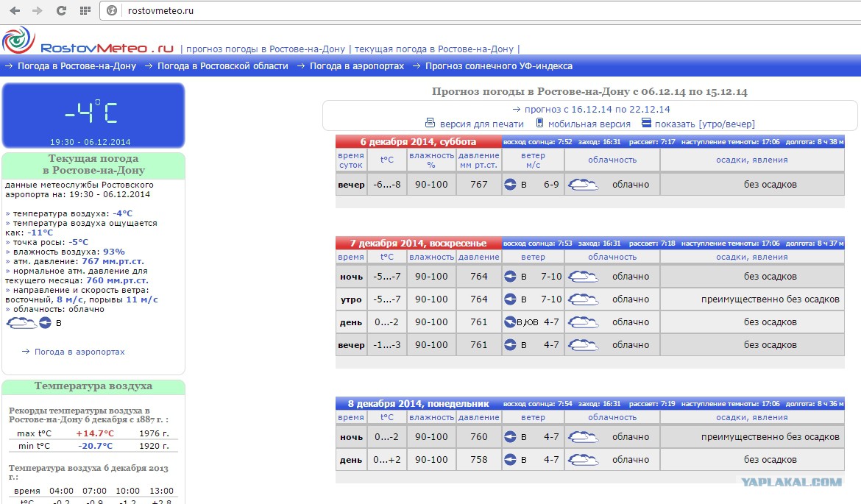The width and height of the screenshot is (861, 504).
Task: Click cloud icon under current weather panel
Action: (21, 323)
